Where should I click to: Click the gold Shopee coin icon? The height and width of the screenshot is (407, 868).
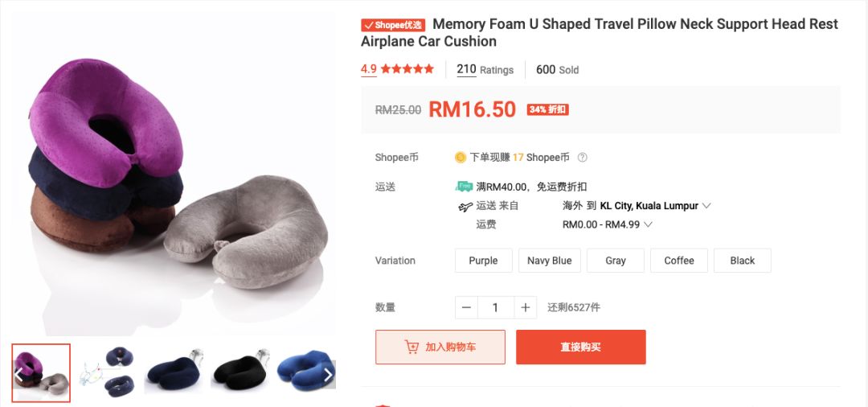pos(461,158)
